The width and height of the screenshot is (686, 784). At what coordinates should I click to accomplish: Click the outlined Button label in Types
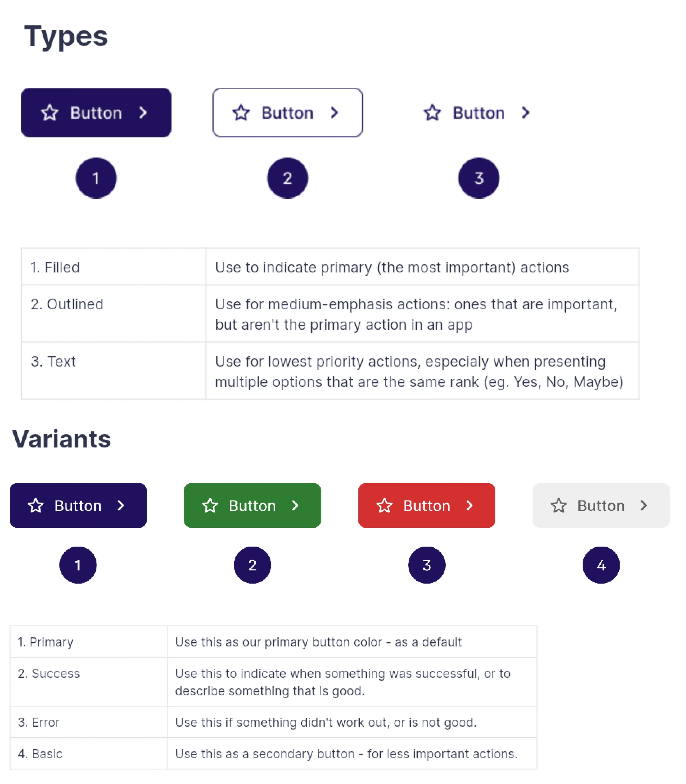(287, 113)
